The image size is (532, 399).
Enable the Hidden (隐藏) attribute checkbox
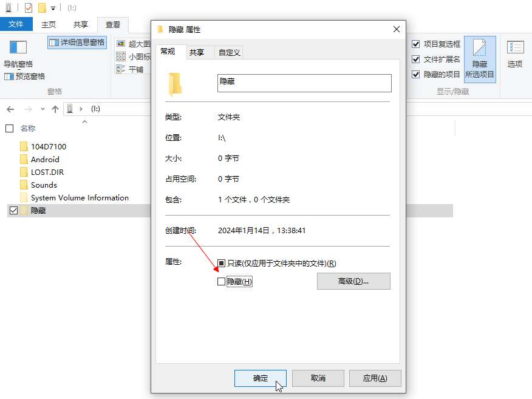[x=221, y=281]
